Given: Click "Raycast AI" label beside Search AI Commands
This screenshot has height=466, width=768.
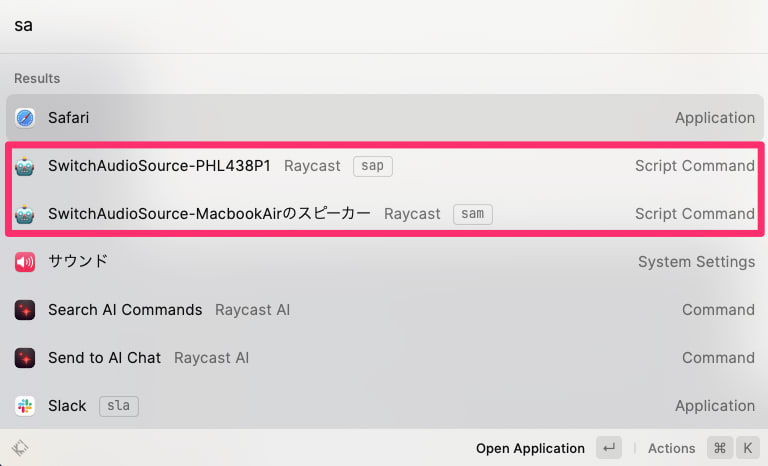Looking at the screenshot, I should (253, 310).
